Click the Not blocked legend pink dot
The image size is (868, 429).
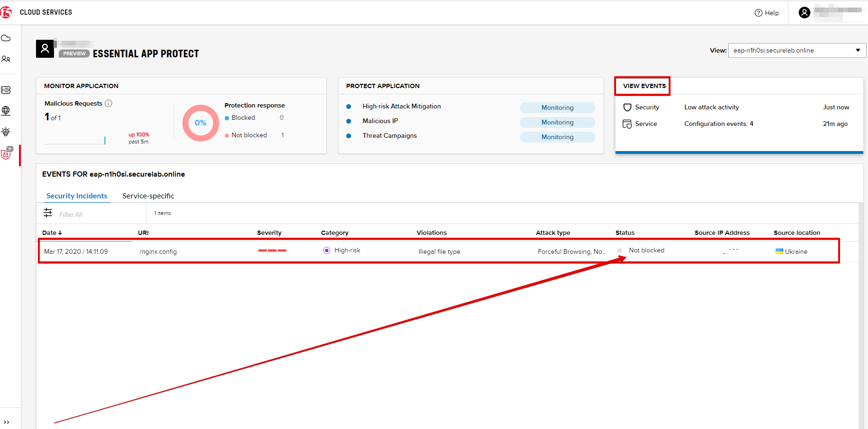pyautogui.click(x=227, y=135)
